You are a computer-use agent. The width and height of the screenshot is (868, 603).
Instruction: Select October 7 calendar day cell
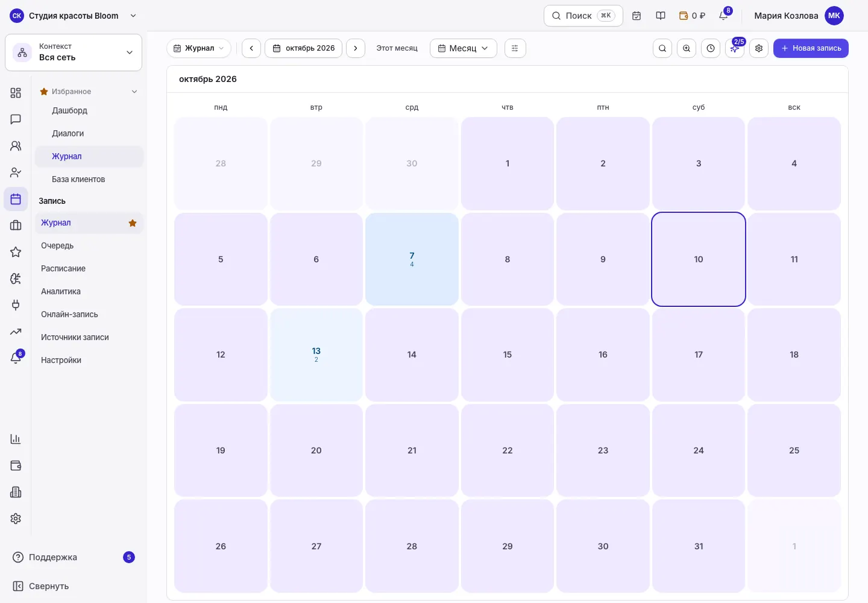pyautogui.click(x=412, y=259)
